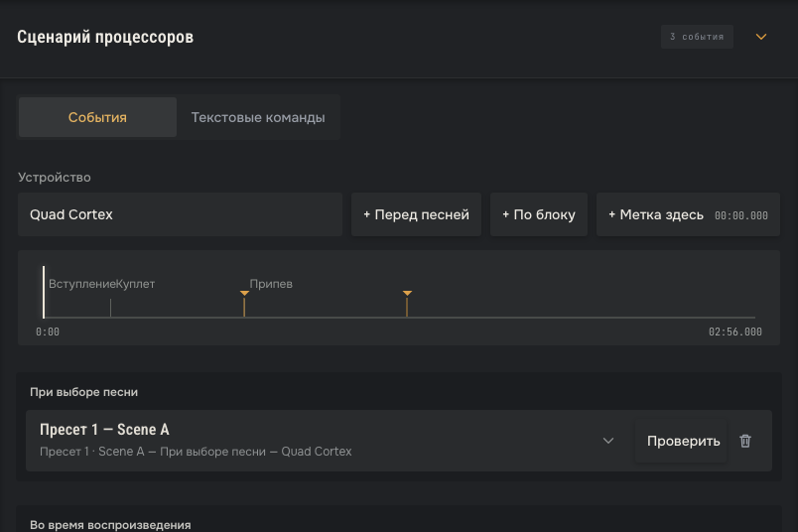Add event with '+ Перед песней' button
798x532 pixels.
point(416,214)
